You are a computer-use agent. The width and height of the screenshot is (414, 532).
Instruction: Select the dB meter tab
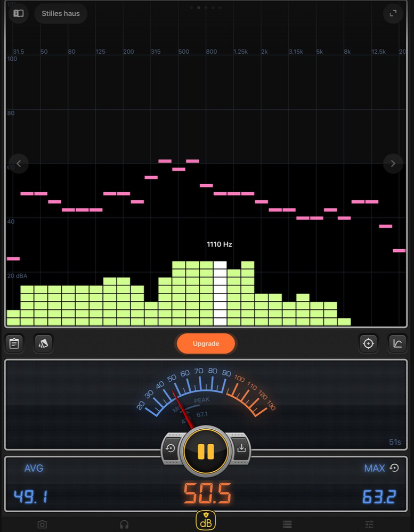point(206,521)
